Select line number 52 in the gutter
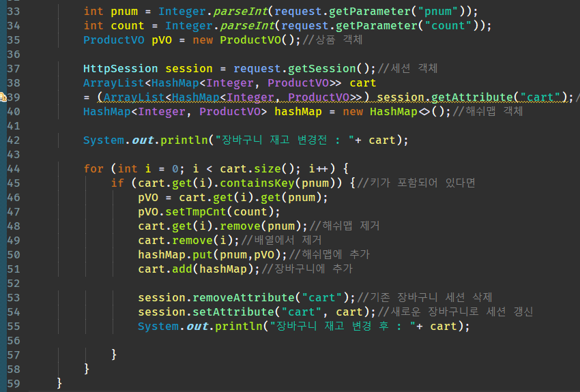This screenshot has height=392, width=580. click(x=14, y=284)
